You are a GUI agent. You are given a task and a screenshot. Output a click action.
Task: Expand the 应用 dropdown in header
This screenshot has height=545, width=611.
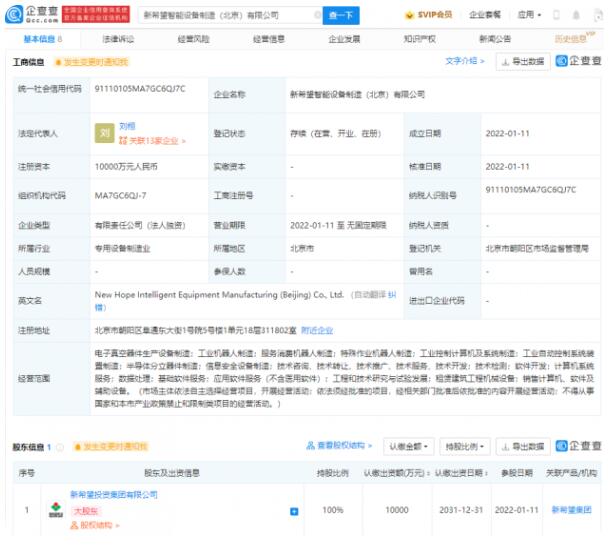pos(529,15)
